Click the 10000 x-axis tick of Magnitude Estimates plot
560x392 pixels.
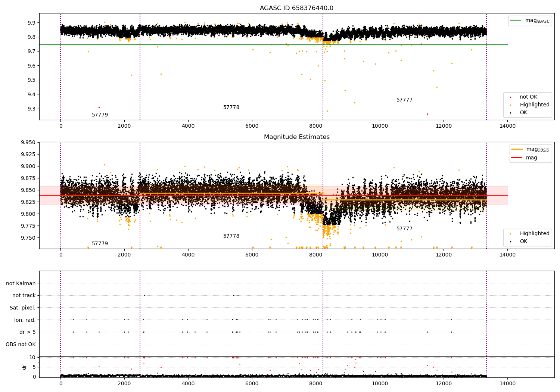(380, 255)
